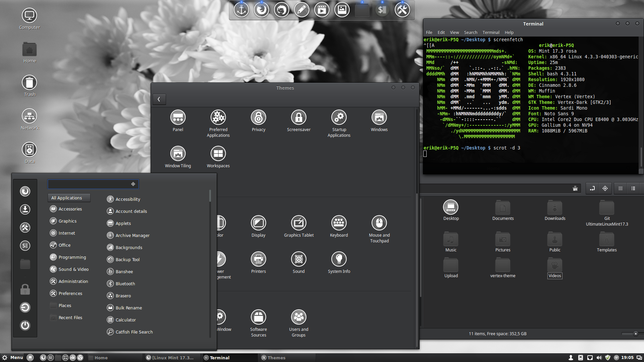Click the volume icon in the system tray
The image size is (644, 362).
coord(599,358)
